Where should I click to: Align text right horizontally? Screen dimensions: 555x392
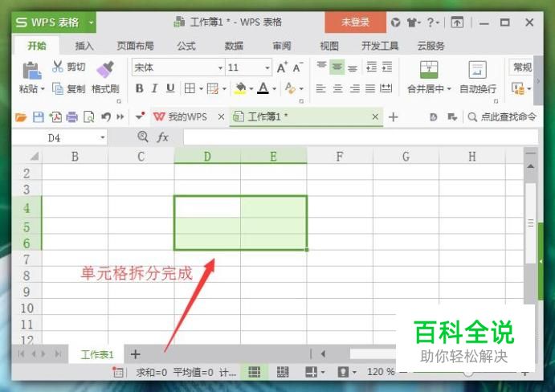(354, 88)
